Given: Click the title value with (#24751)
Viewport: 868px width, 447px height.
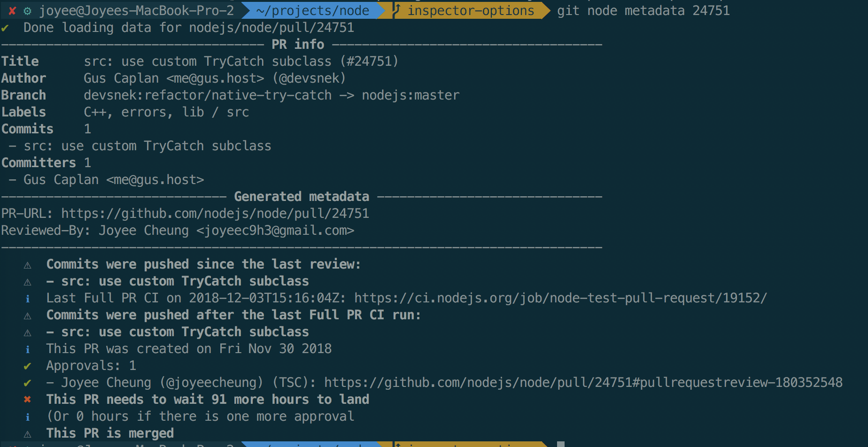Looking at the screenshot, I should (x=241, y=62).
